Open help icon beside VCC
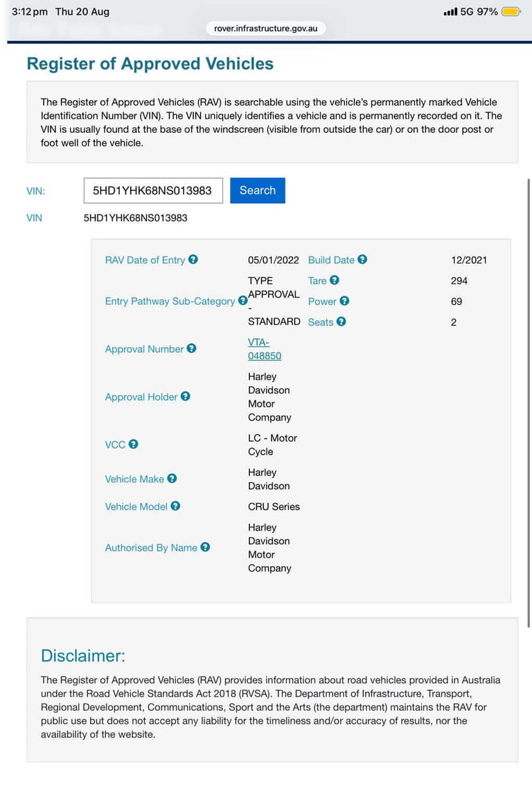The width and height of the screenshot is (532, 810). (x=133, y=443)
